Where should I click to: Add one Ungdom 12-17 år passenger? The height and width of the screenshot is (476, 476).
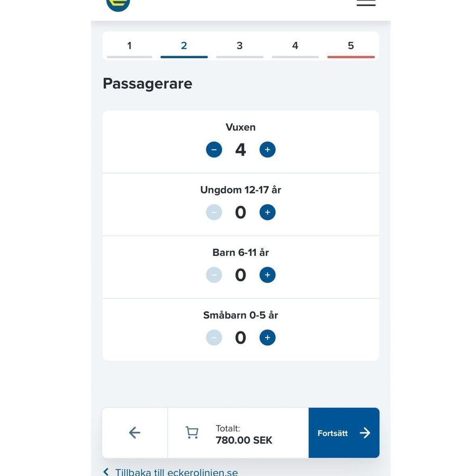pos(267,212)
